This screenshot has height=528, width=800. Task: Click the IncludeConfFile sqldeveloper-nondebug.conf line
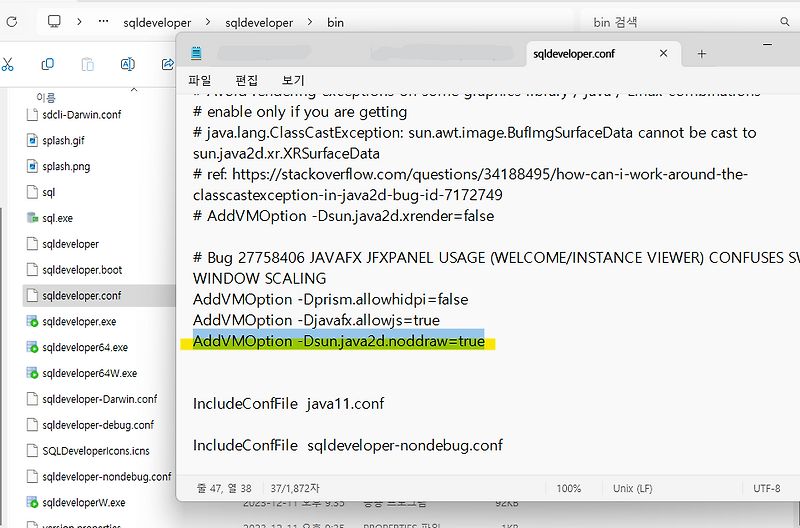[x=348, y=445]
